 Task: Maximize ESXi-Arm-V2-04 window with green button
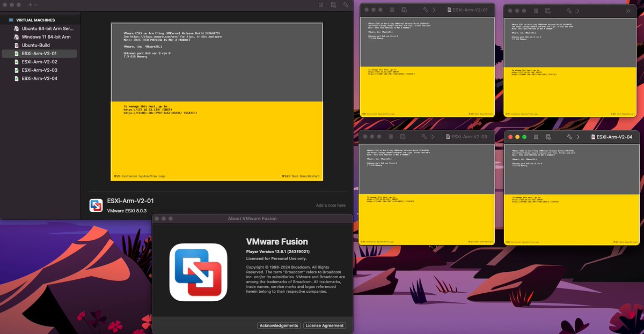(x=524, y=137)
